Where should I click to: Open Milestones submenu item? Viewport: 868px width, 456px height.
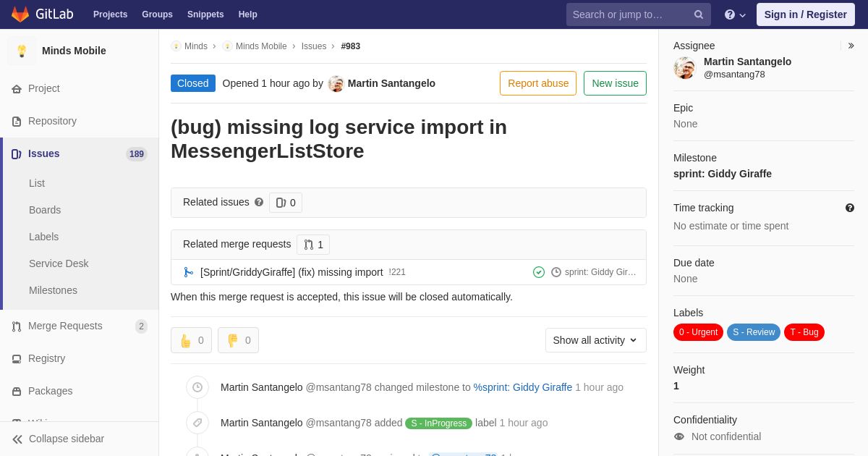(x=53, y=290)
